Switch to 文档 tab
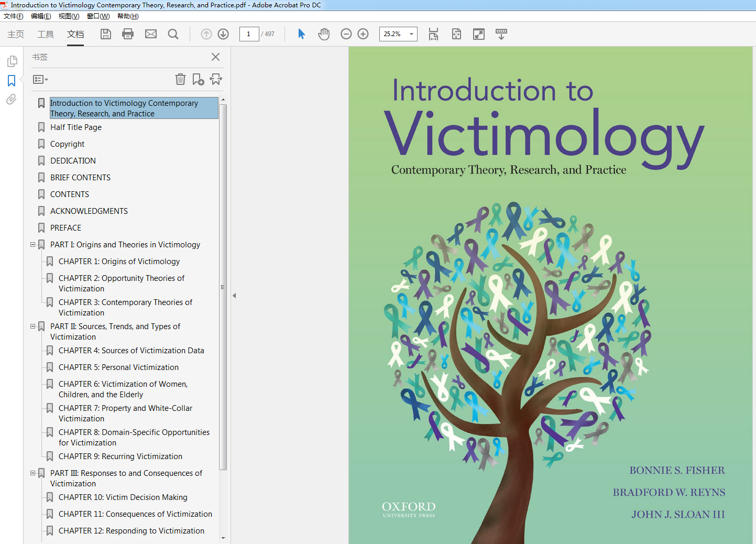This screenshot has height=544, width=756. point(75,34)
